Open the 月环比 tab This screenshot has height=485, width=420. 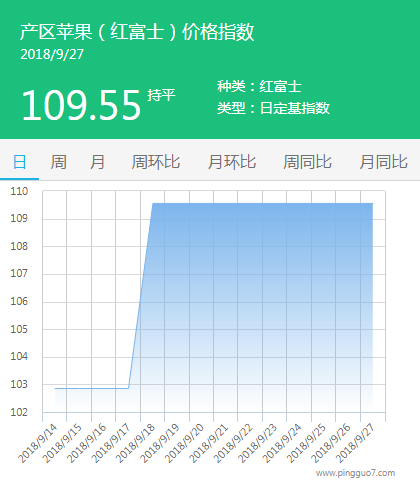[x=232, y=162]
